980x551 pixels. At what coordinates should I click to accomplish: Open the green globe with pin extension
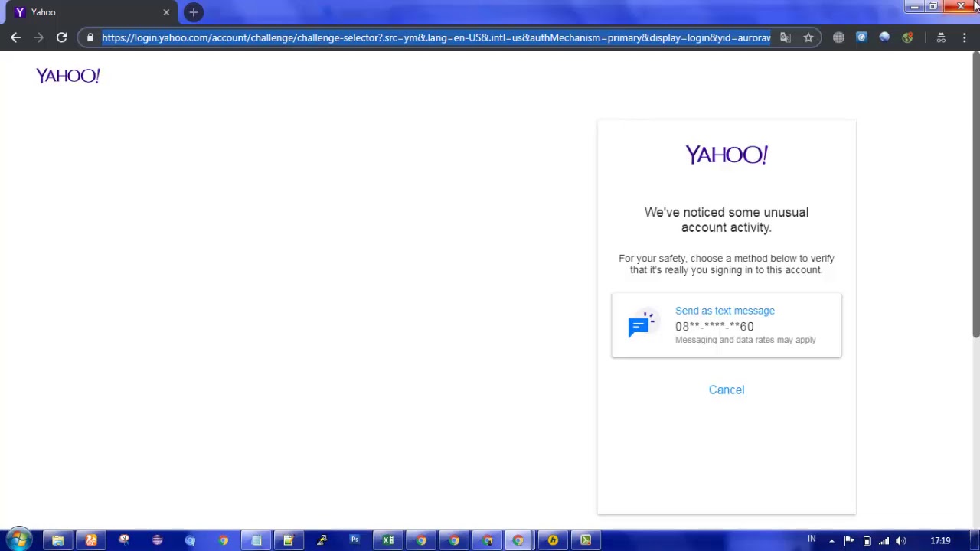coord(907,37)
